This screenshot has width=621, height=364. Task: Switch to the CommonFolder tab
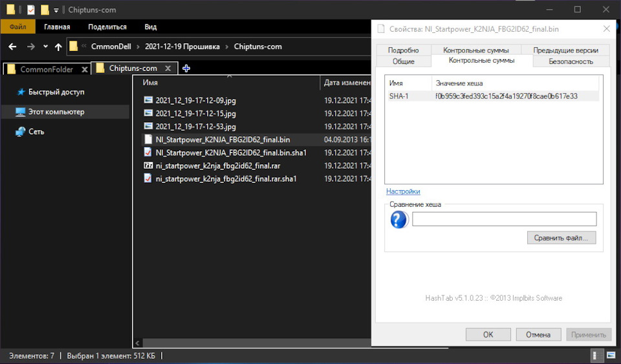(47, 69)
